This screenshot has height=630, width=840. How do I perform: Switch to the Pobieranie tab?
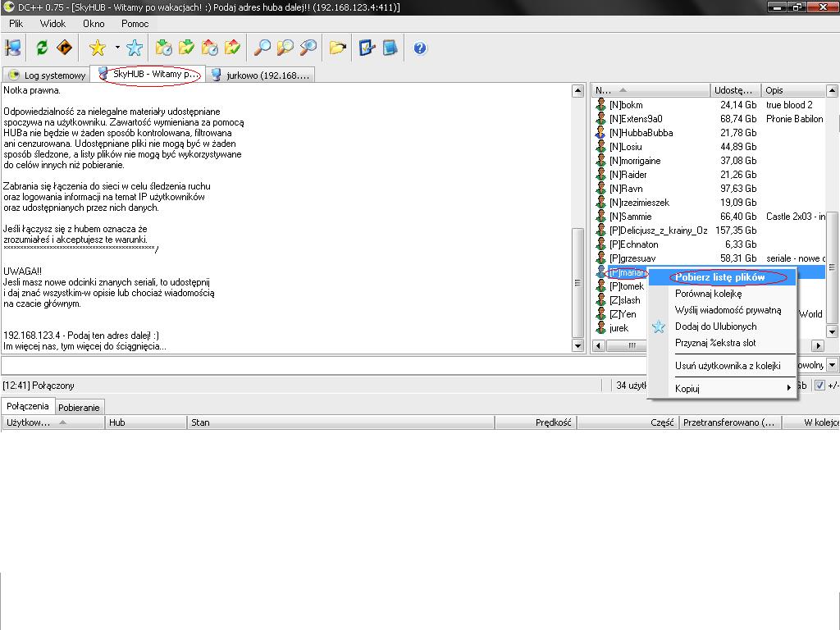coord(80,407)
